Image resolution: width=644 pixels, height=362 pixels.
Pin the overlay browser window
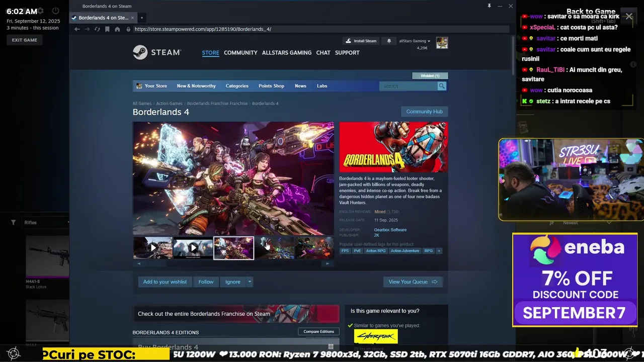(x=489, y=6)
